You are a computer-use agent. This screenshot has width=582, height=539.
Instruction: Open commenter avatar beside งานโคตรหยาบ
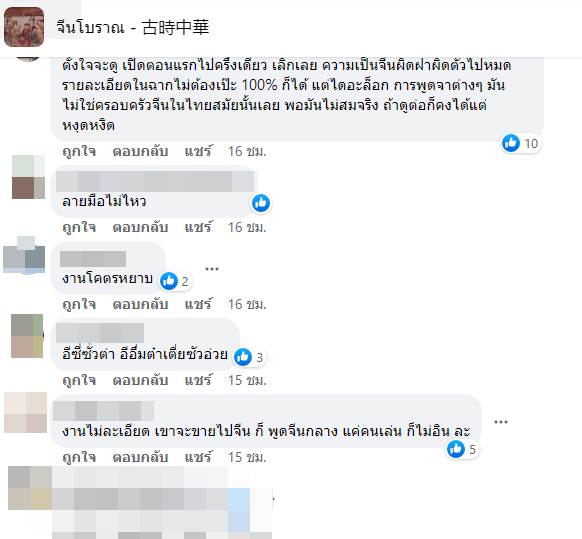[x=24, y=255]
